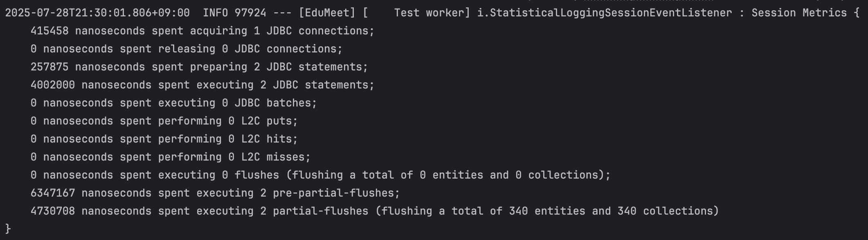Click the executing 2 JDBC statements line
The width and height of the screenshot is (868, 240).
[202, 85]
